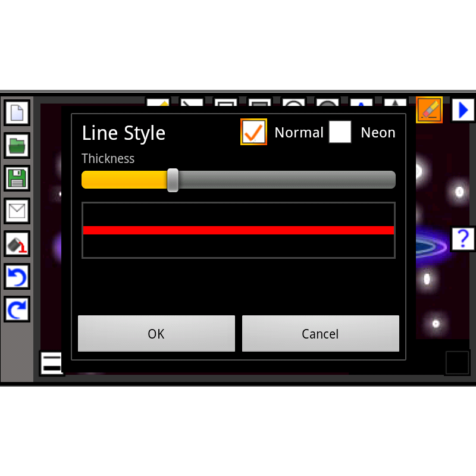Undo the last action with the blue arrow

tap(17, 277)
